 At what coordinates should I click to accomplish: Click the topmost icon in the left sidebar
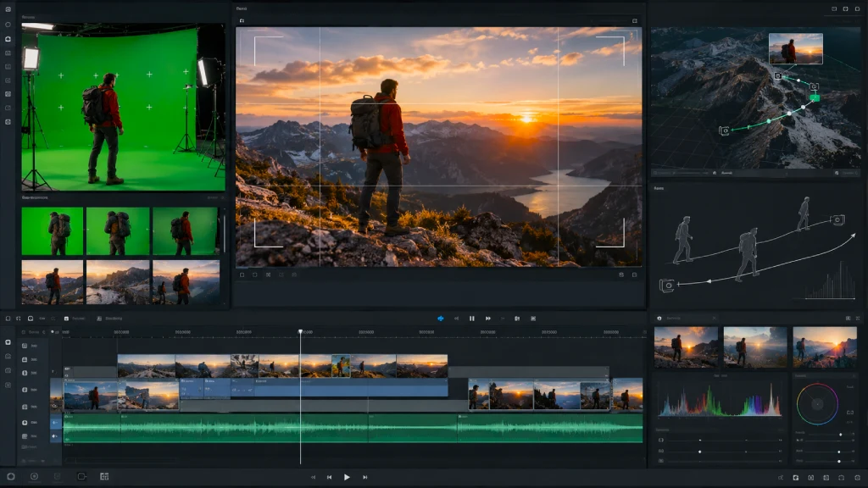(8, 9)
